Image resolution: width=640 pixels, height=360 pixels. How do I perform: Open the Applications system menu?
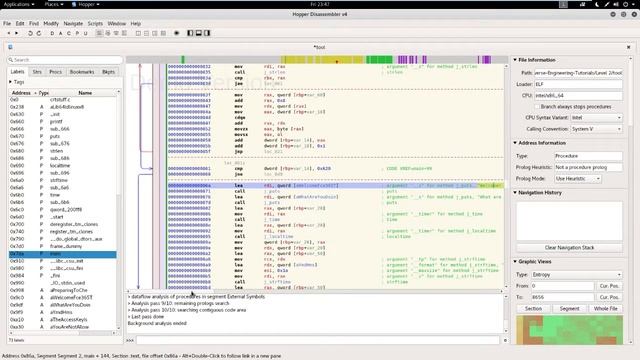pos(19,4)
